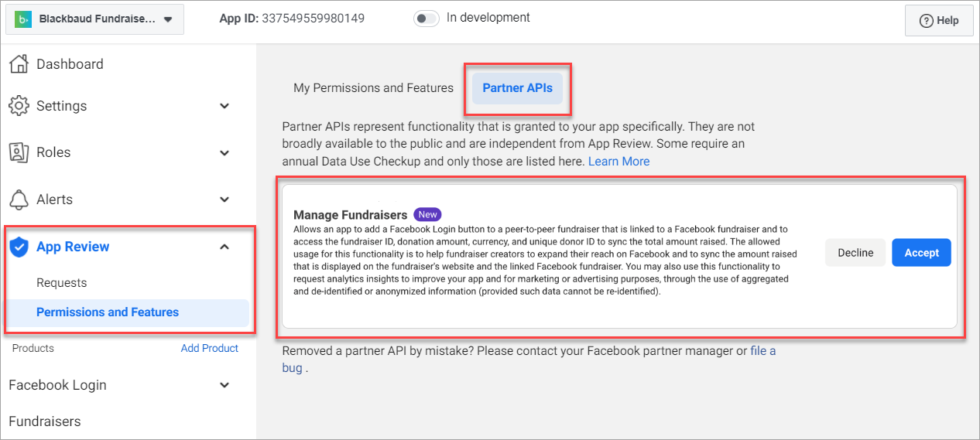Select the Partner APIs tab

pos(518,88)
